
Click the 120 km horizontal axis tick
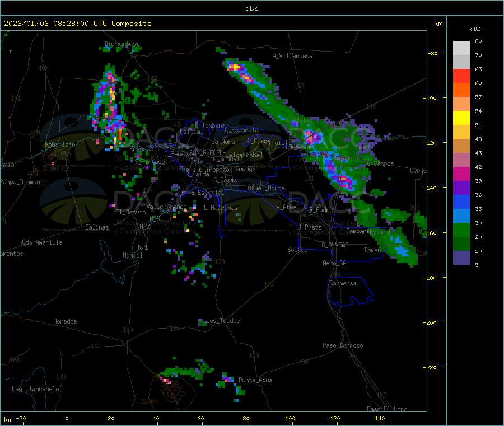335,418
